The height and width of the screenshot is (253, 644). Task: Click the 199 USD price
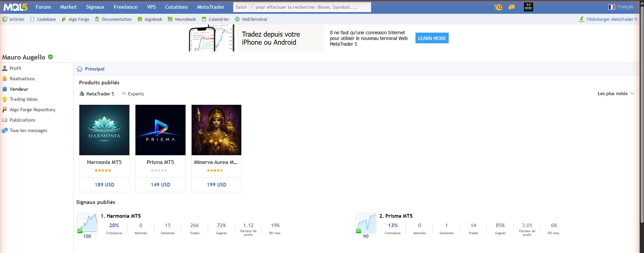coord(216,185)
